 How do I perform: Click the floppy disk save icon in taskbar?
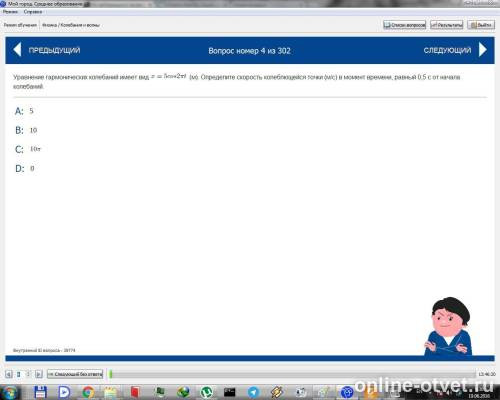[x=40, y=392]
